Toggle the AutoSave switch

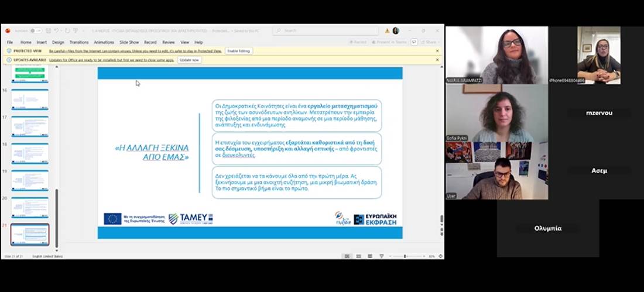[x=35, y=30]
